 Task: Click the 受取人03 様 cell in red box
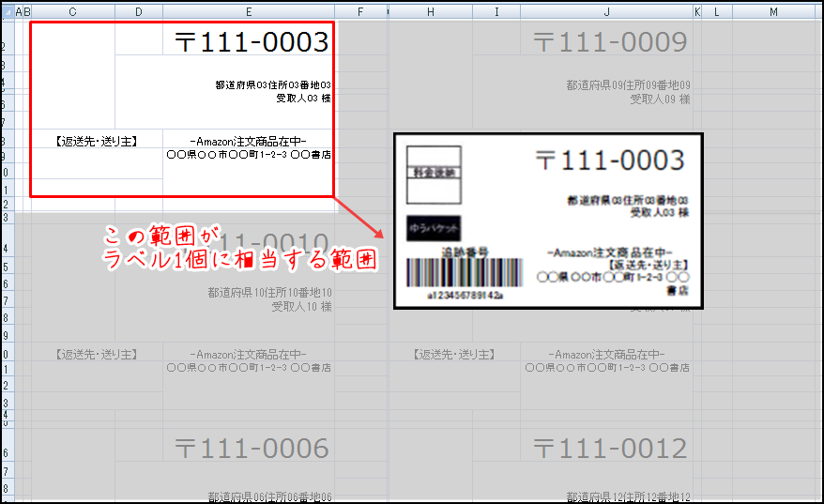(x=303, y=98)
